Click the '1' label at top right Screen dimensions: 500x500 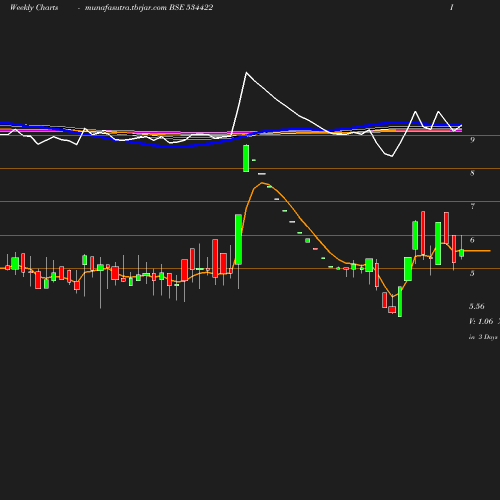click(x=452, y=7)
